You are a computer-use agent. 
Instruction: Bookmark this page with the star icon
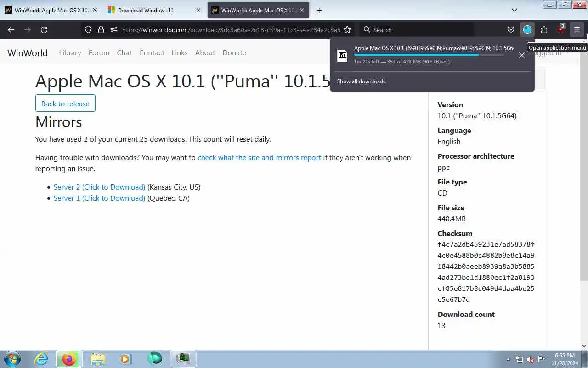[347, 29]
